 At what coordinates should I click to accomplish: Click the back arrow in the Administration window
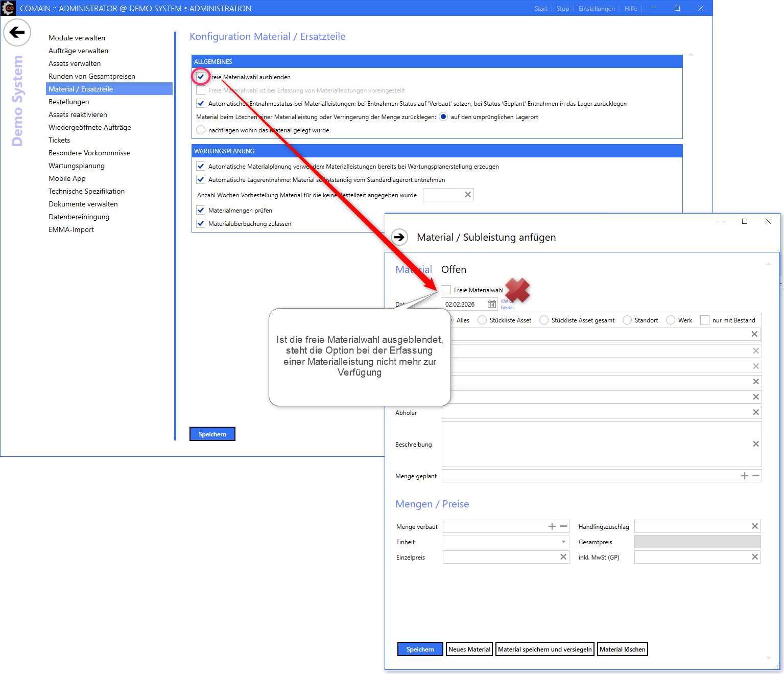(x=17, y=32)
